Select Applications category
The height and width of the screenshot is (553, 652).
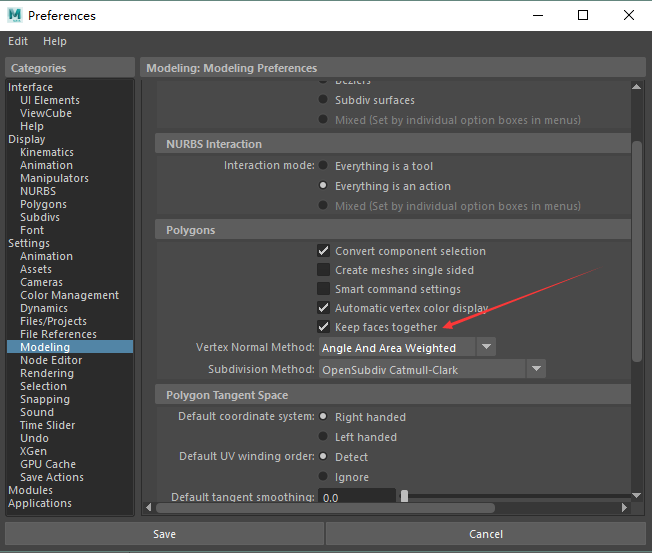click(40, 503)
